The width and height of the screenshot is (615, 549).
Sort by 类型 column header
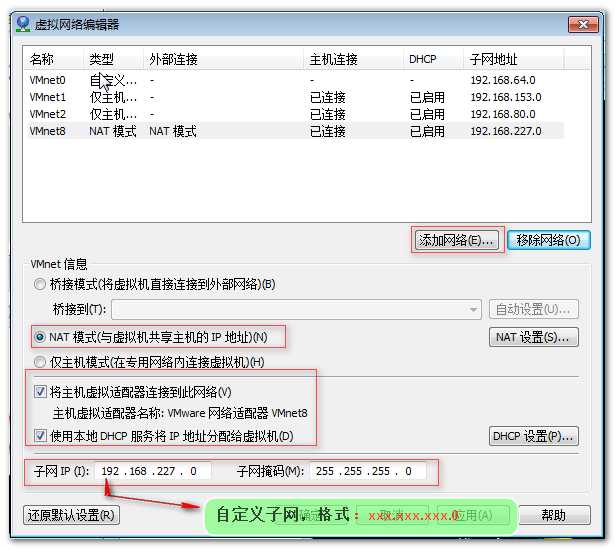[x=113, y=59]
